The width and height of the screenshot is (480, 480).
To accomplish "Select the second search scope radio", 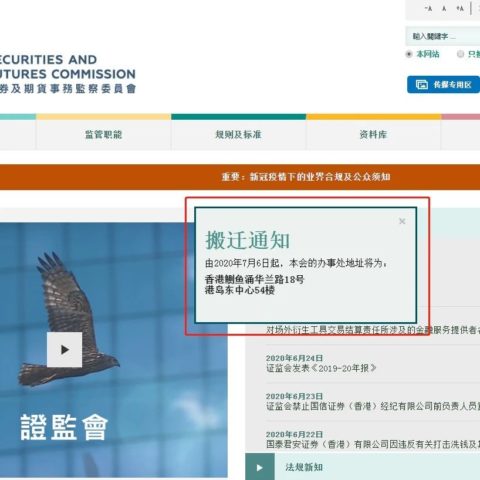I will click(x=460, y=54).
